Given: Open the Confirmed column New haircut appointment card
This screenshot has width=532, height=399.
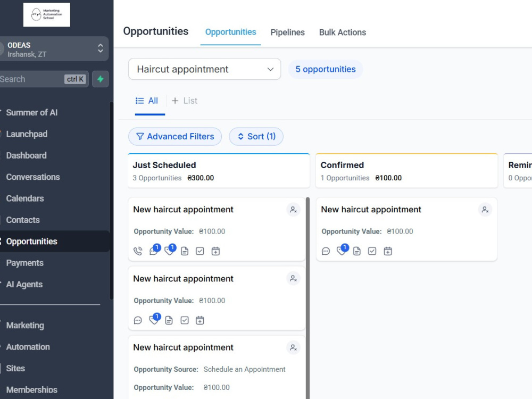Looking at the screenshot, I should pos(371,210).
